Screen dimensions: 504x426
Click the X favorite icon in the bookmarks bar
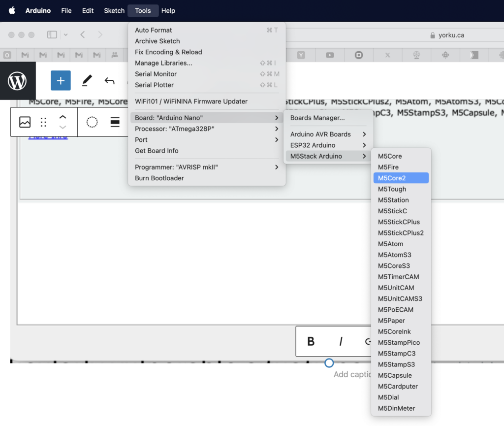pos(388,55)
